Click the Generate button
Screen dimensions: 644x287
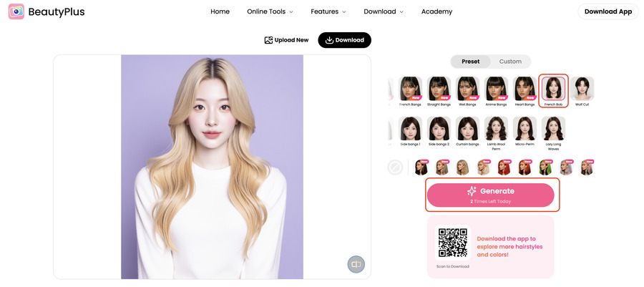490,195
